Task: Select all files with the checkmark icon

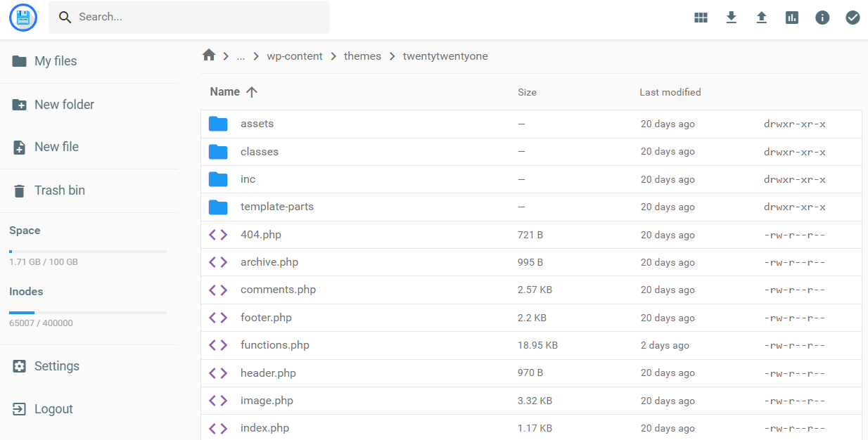Action: [853, 17]
